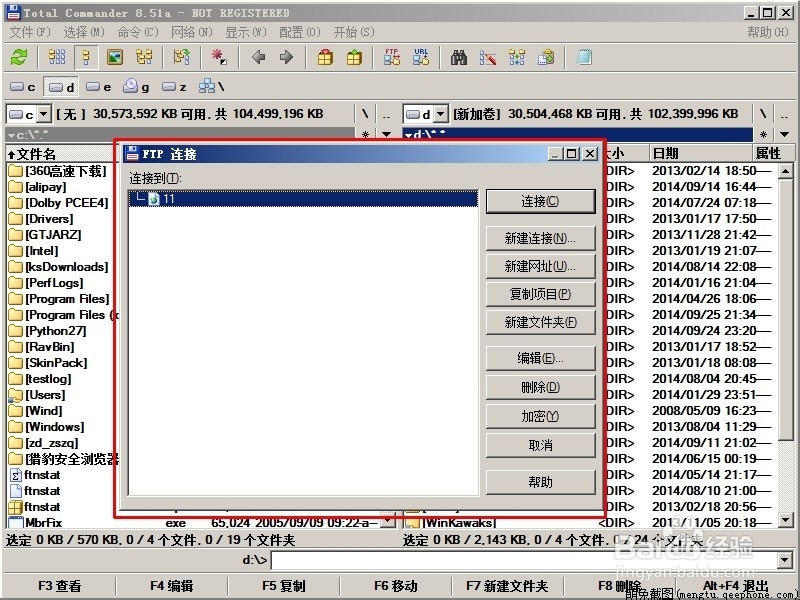800x600 pixels.
Task: Open the 显示(W) menu
Action: 246,32
